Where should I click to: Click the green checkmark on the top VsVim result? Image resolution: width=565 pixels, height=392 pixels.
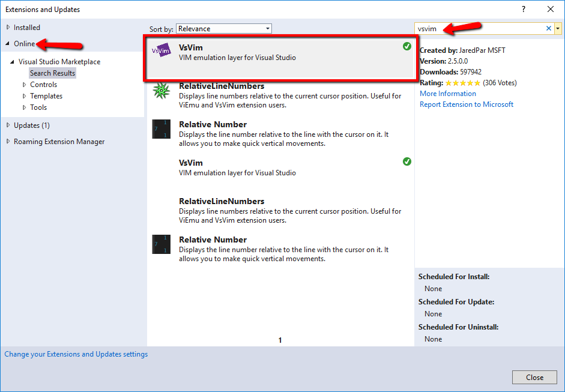[x=407, y=46]
